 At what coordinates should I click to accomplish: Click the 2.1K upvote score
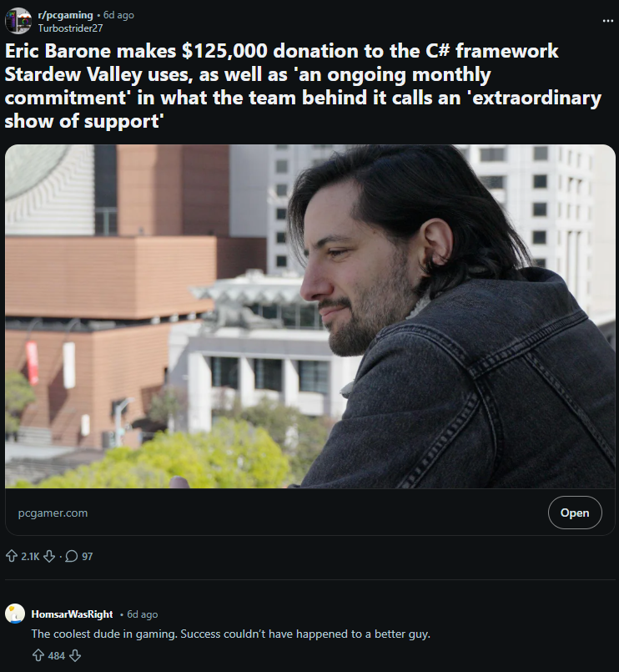[30, 556]
